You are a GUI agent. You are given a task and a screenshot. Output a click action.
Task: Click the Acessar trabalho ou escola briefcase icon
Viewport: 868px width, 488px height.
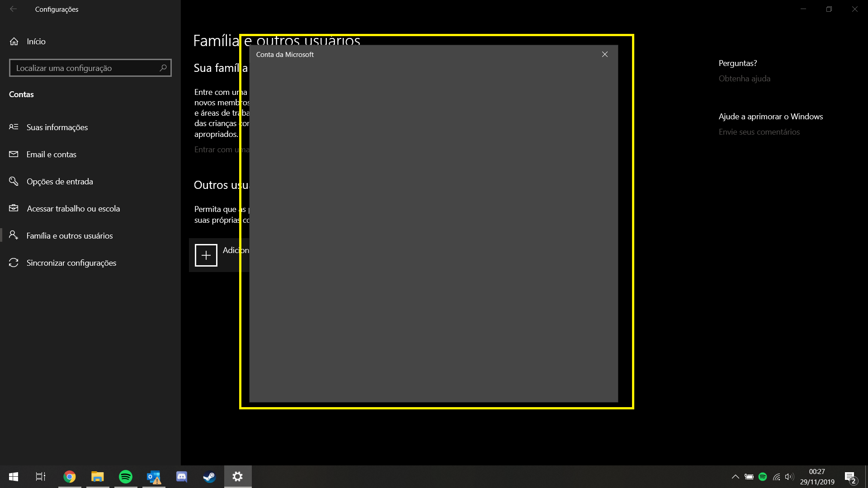pyautogui.click(x=14, y=208)
